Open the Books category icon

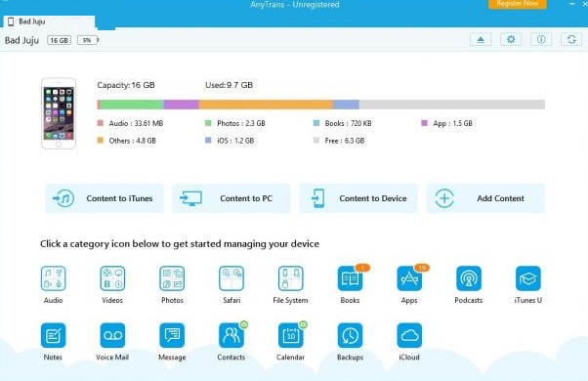(x=350, y=278)
